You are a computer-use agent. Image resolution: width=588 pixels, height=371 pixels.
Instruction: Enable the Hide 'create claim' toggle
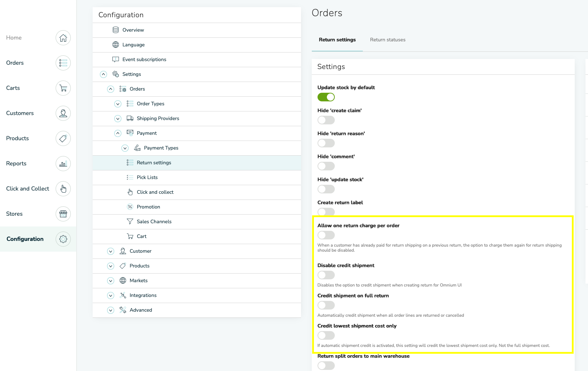point(326,120)
